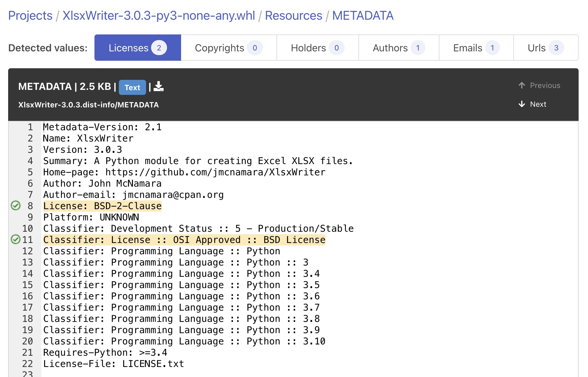588x377 pixels.
Task: Click the green check icon beside line 8
Action: tap(15, 206)
